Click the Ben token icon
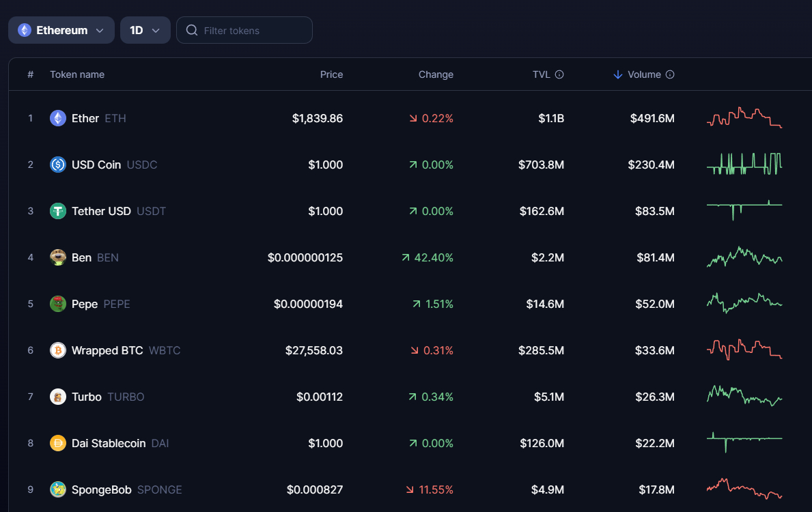The width and height of the screenshot is (812, 512). tap(58, 257)
